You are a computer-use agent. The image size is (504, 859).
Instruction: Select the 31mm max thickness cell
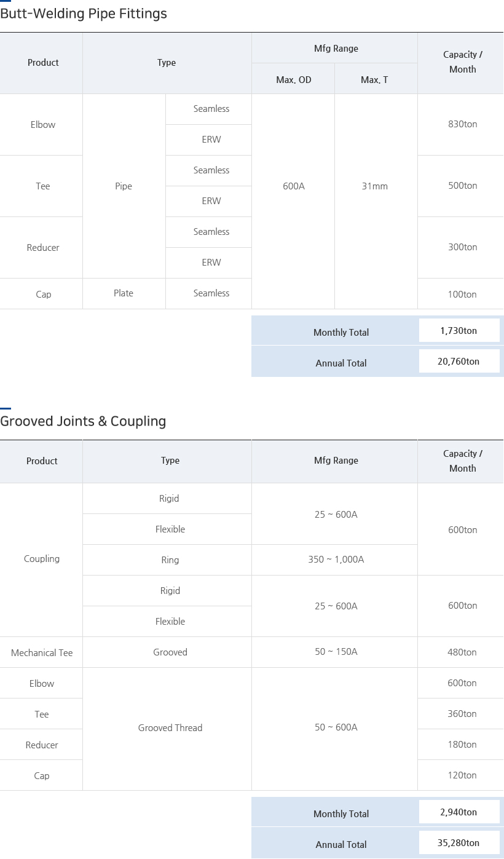[375, 186]
